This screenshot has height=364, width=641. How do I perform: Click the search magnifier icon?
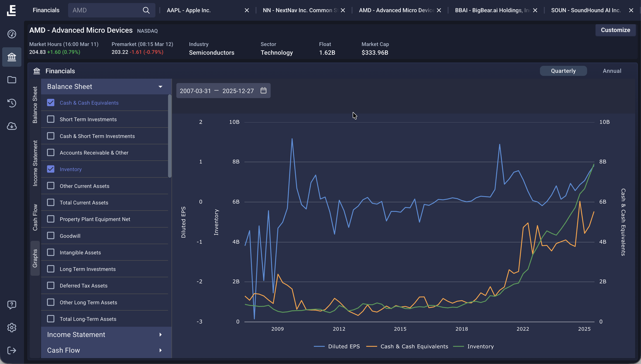[x=146, y=10]
